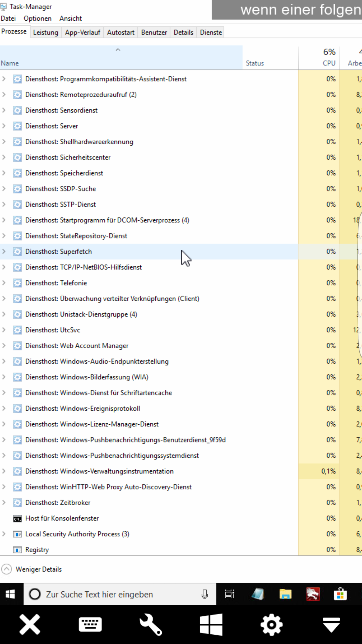Open the Microsoft Store taskbar icon
Screen dimensions: 362x644
click(x=340, y=594)
